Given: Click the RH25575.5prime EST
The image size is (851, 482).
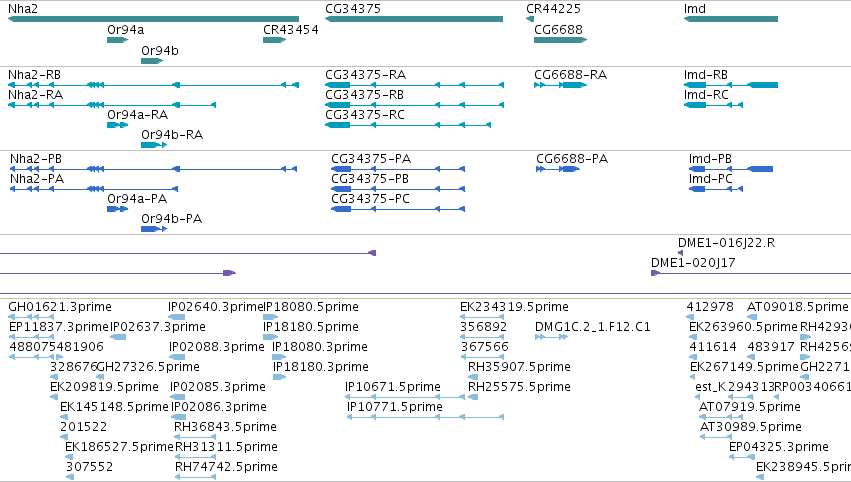Looking at the screenshot, I should (473, 397).
